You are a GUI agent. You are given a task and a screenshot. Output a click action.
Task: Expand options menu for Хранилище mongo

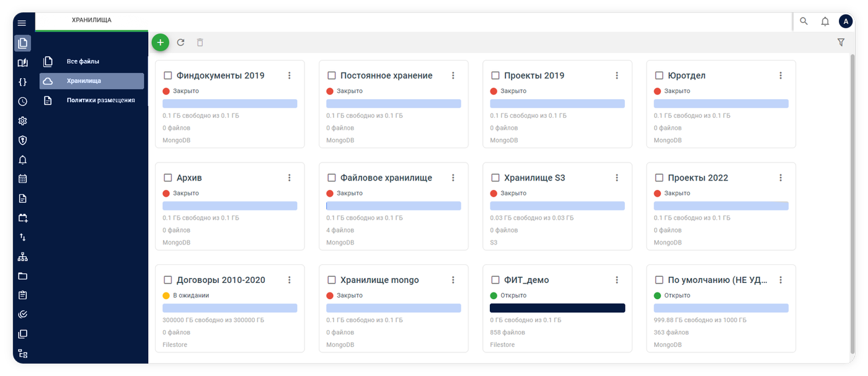[x=453, y=280]
